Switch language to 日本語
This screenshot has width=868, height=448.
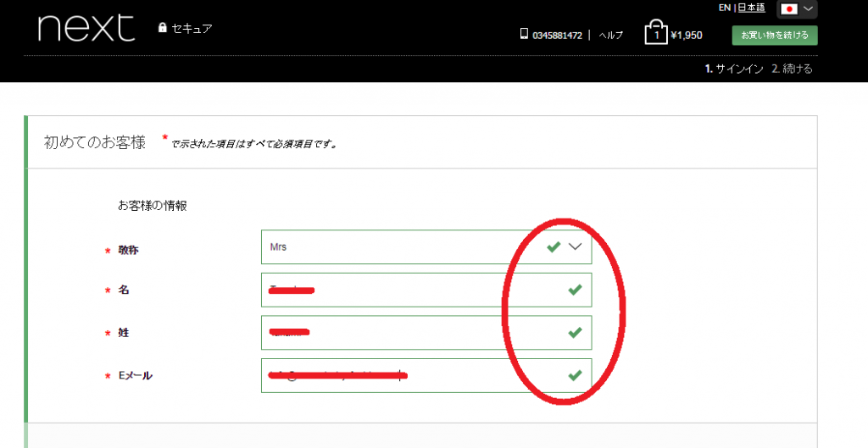[751, 8]
